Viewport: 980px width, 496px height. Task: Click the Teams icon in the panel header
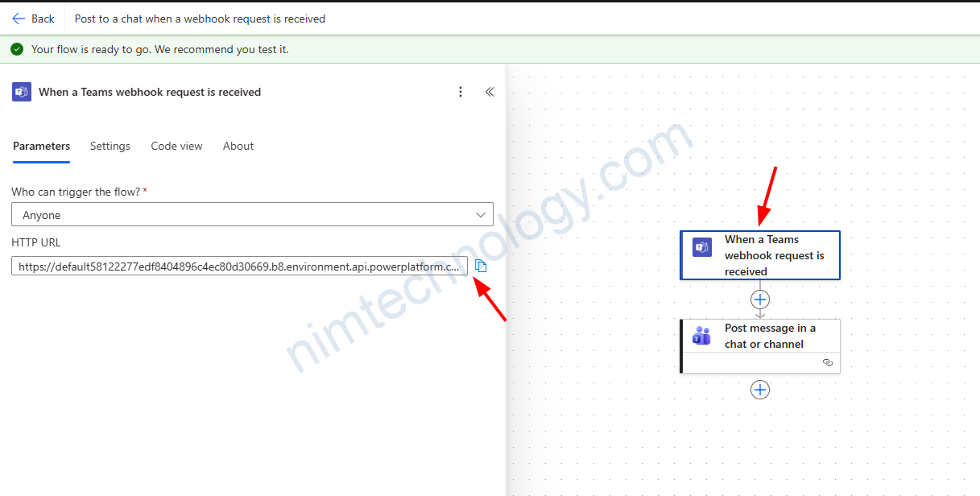tap(21, 92)
